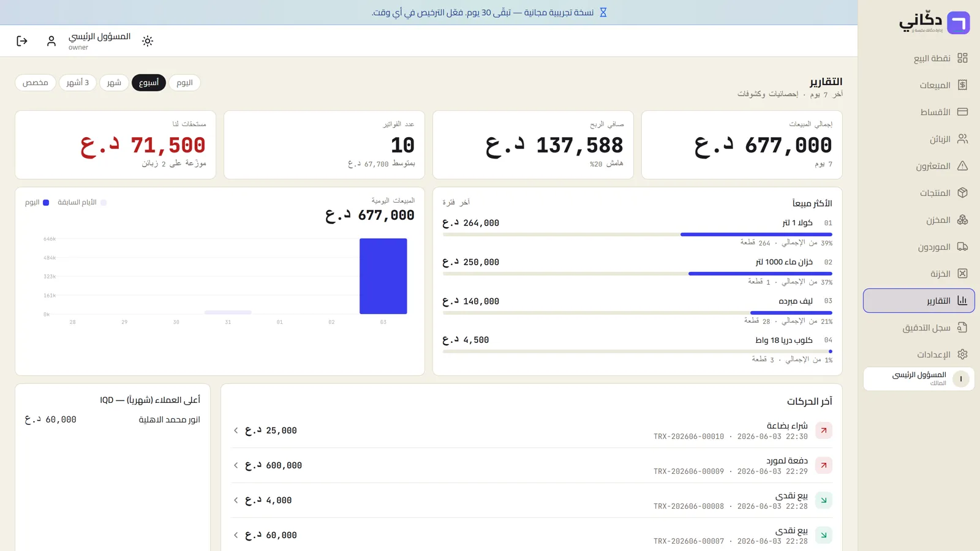Click the كولا 1 لتر progress bar
This screenshot has width=980, height=551.
[638, 234]
